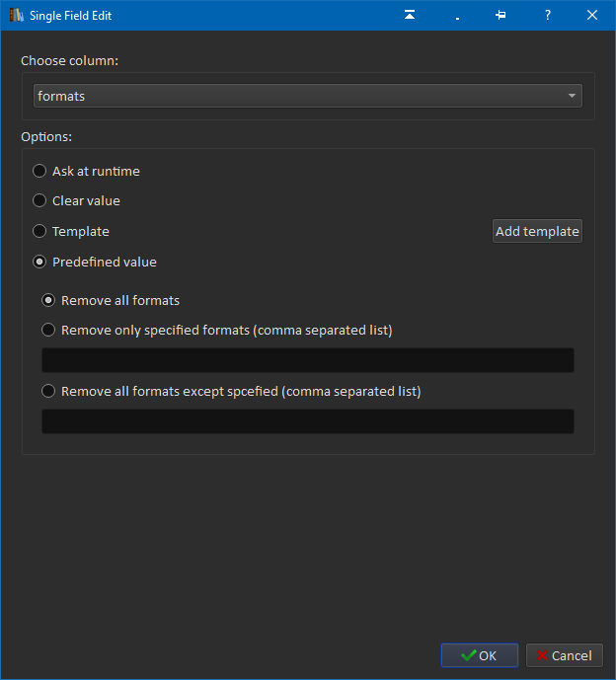Choose Remove all formats except specified

(x=48, y=391)
